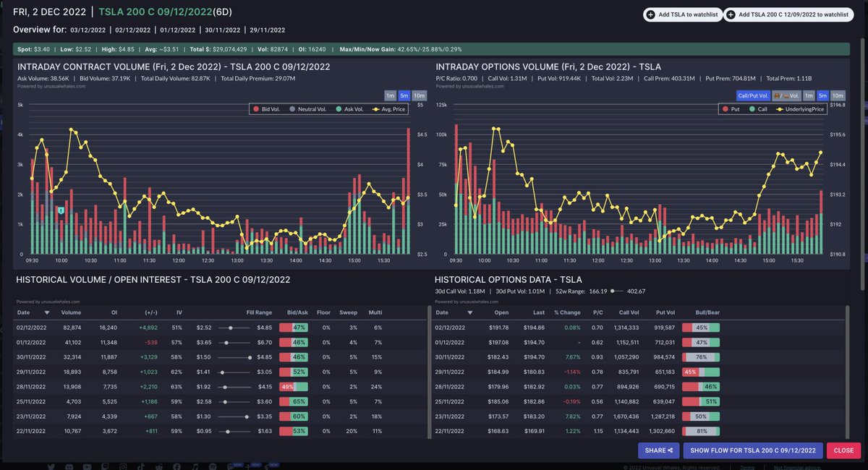868x470 pixels.
Task: Switch options chart to Call/Put Vol.
Action: click(x=753, y=95)
